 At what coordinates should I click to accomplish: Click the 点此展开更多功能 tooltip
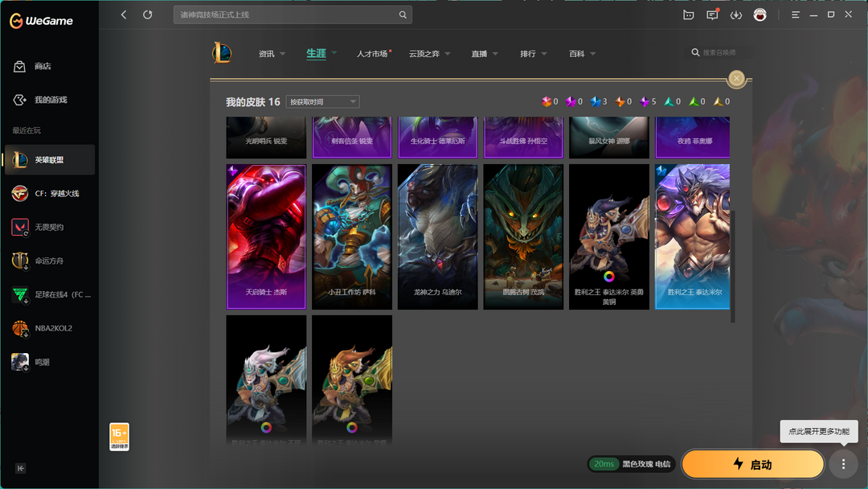coord(819,431)
